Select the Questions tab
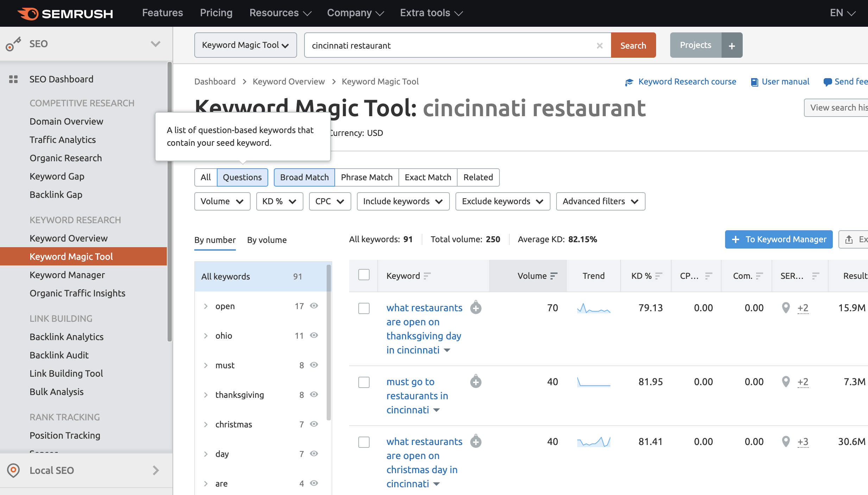 pos(242,176)
